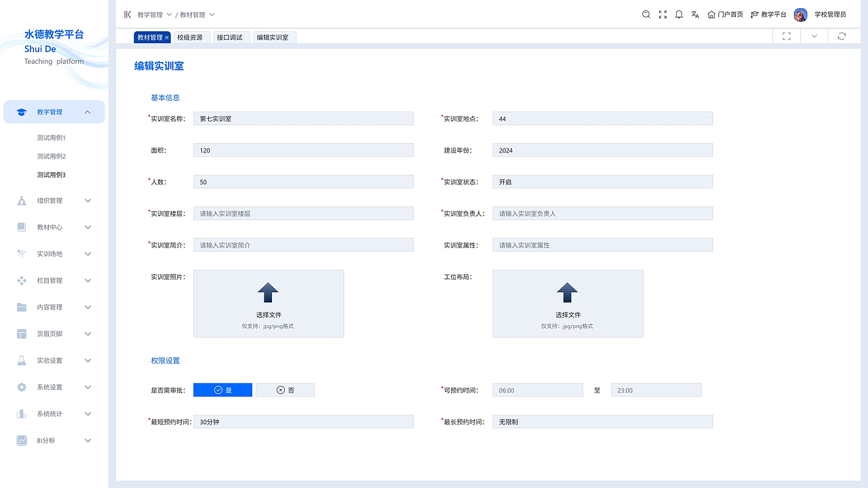
Task: Open the search magnifier icon
Action: pyautogui.click(x=646, y=14)
